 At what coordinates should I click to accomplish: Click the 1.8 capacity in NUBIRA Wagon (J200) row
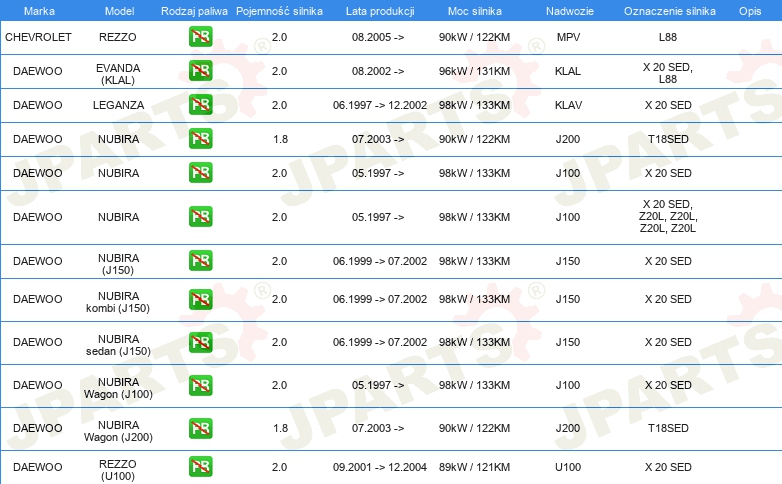coord(280,428)
